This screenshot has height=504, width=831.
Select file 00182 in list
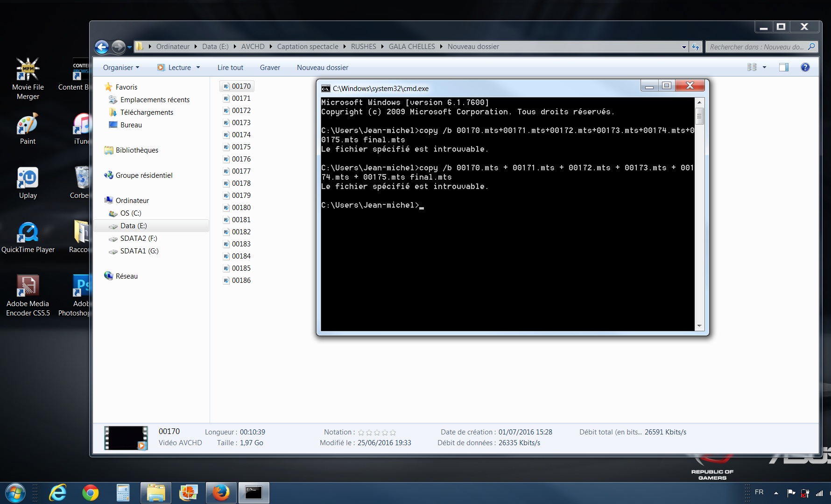(237, 231)
